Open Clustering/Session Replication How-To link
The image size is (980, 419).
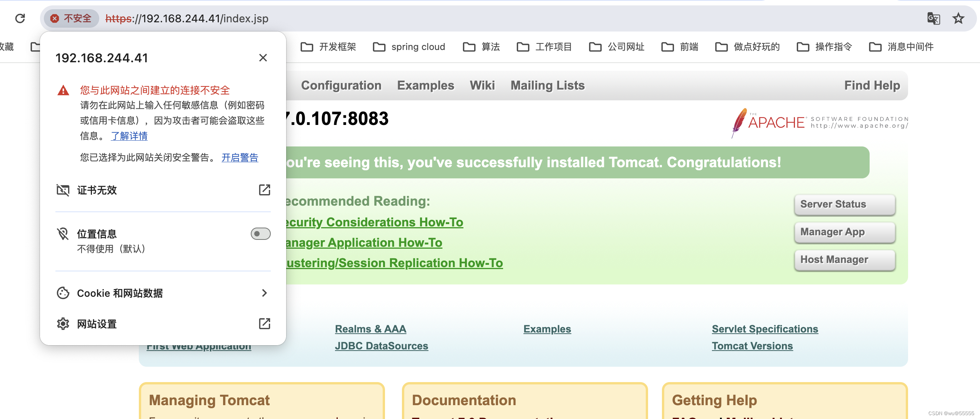395,263
